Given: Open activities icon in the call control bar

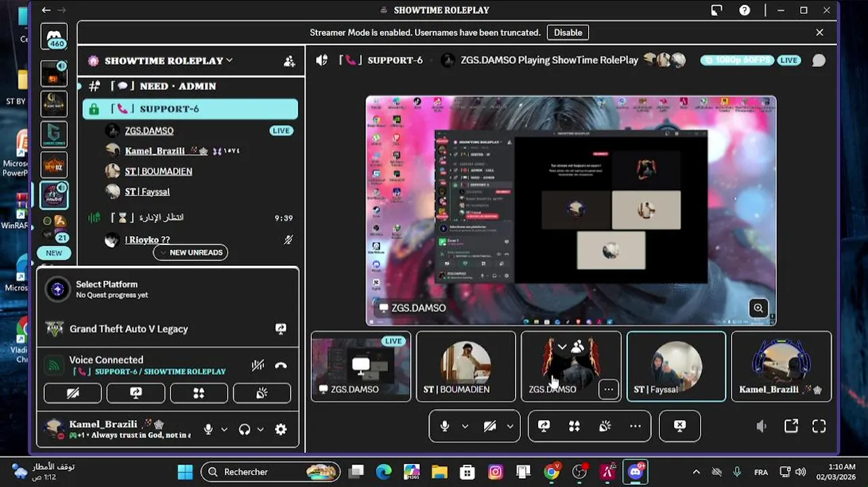Looking at the screenshot, I should [574, 426].
